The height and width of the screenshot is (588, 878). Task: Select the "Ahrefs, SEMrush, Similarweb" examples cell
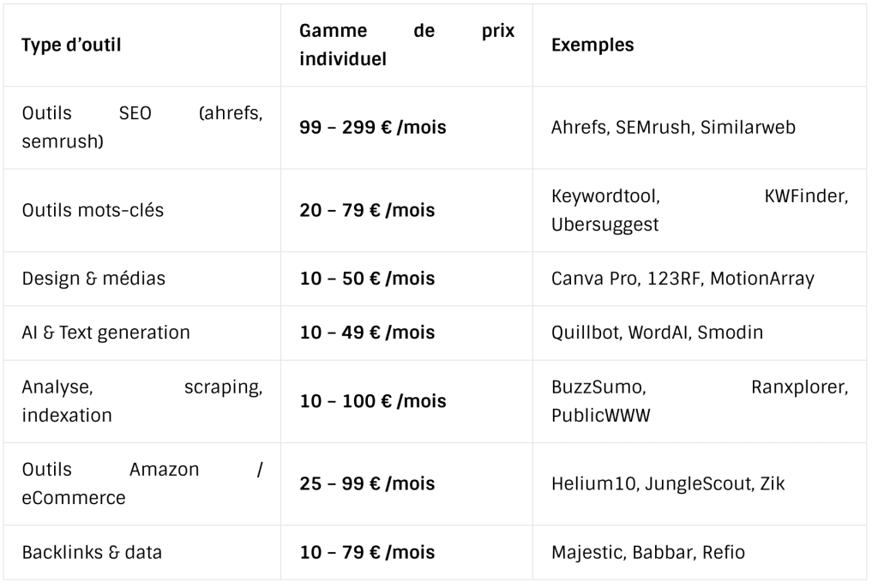(x=673, y=128)
